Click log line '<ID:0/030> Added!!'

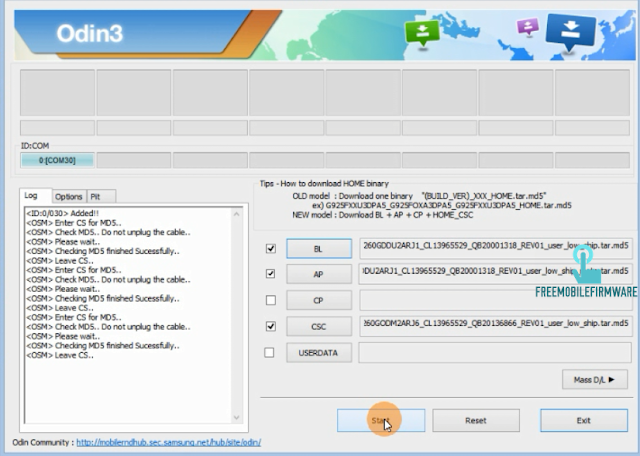coord(62,214)
